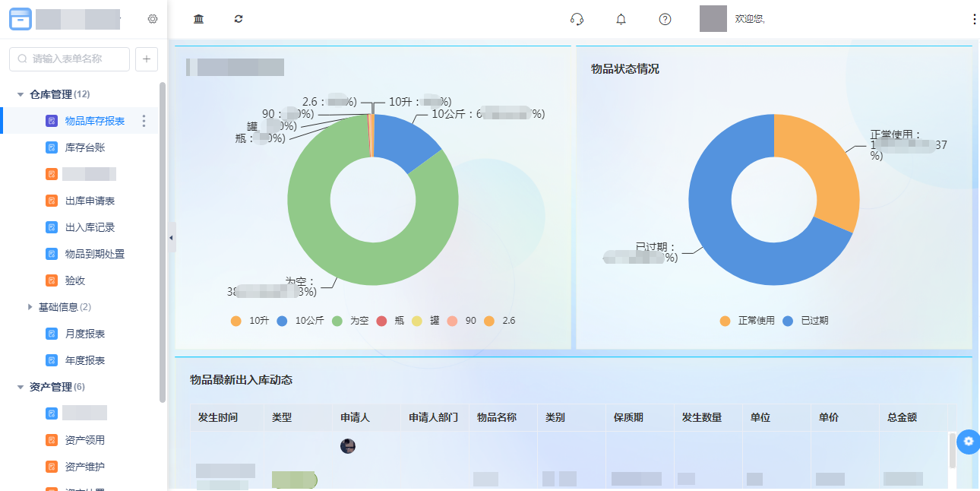Focus the form name search field

click(x=69, y=59)
